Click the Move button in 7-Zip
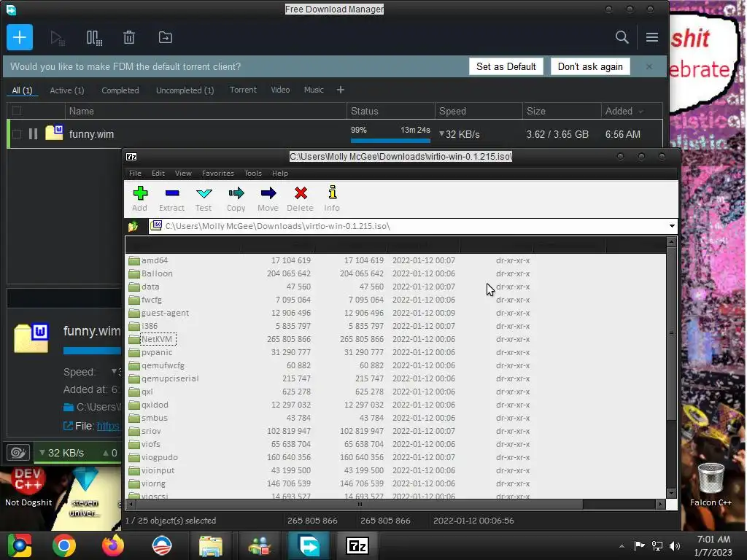The width and height of the screenshot is (747, 560). click(268, 198)
